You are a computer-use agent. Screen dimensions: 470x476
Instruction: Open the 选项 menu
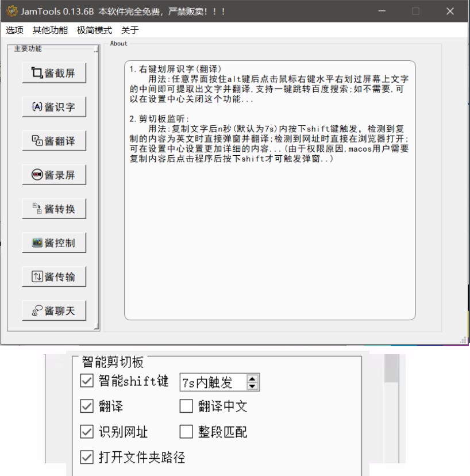(14, 30)
